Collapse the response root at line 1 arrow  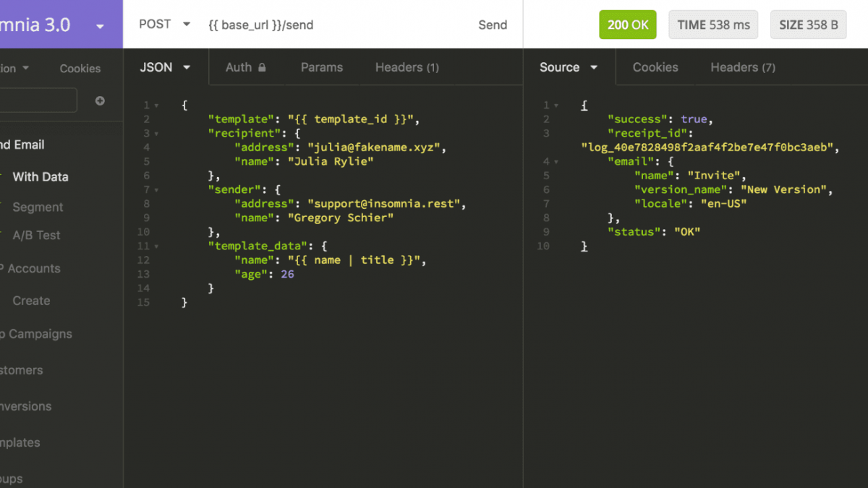[556, 106]
